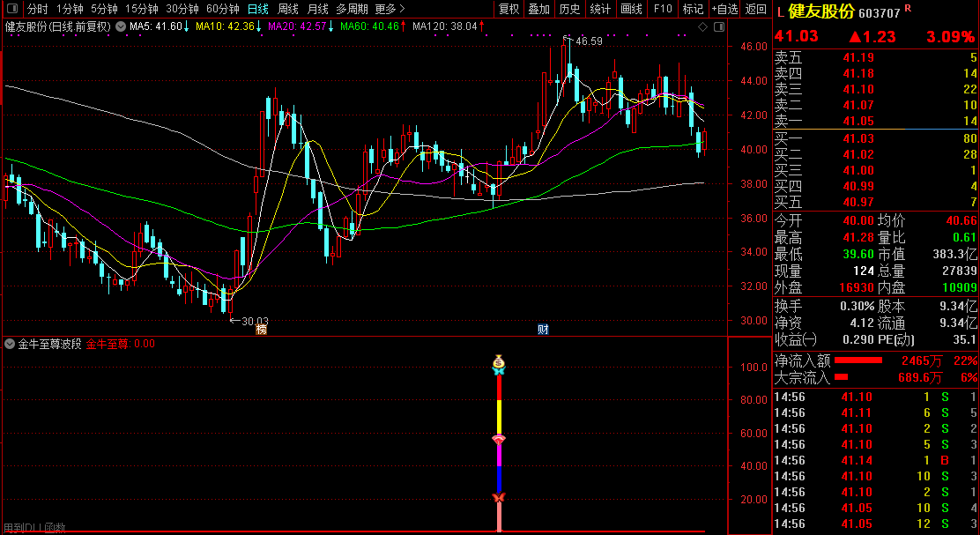Click the 46.59 high price label

[x=588, y=41]
